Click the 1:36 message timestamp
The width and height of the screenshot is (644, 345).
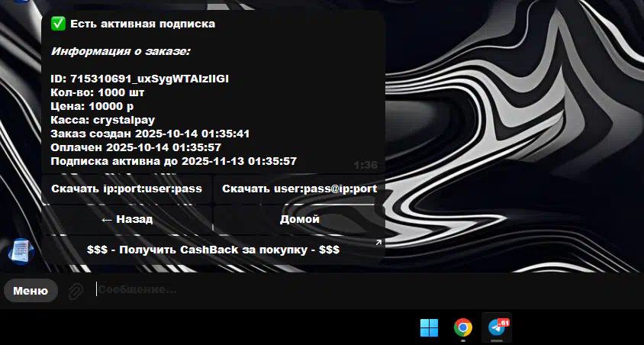point(365,165)
